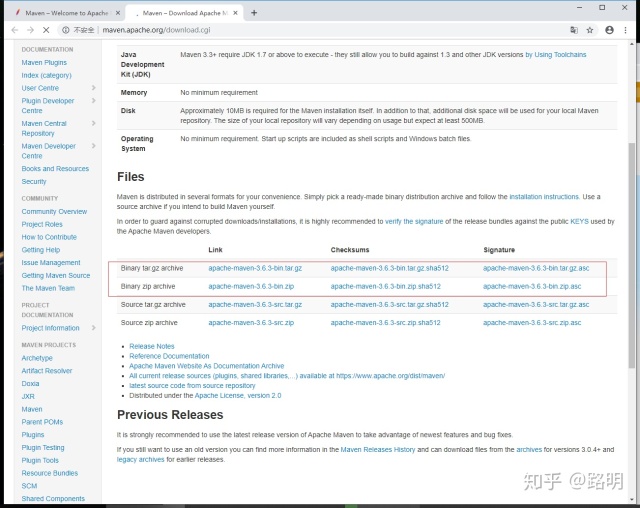
Task: Open JXR project link
Action: (x=28, y=396)
